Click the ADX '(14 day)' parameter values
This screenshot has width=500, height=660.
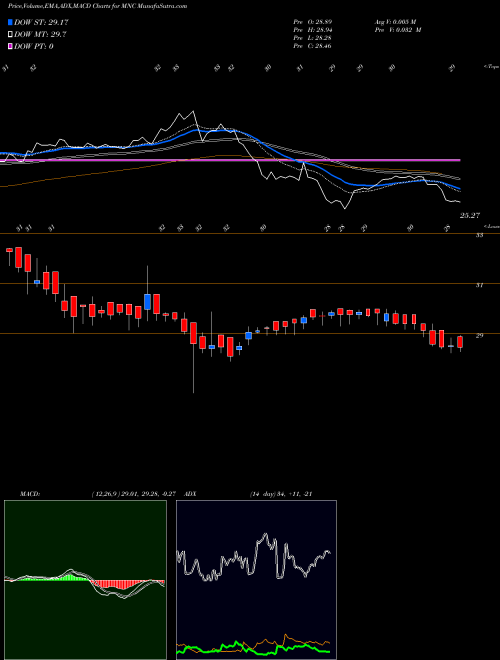[x=281, y=494]
